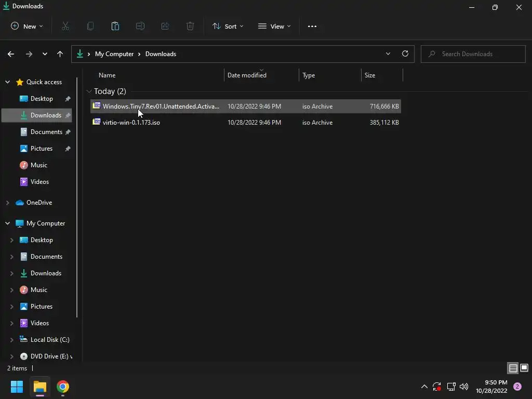Select OneDrive in navigation pane
532x399 pixels.
point(37,203)
